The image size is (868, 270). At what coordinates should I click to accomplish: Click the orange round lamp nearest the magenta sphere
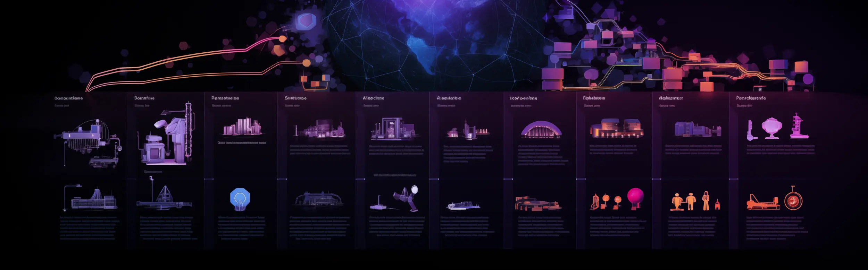click(x=617, y=202)
